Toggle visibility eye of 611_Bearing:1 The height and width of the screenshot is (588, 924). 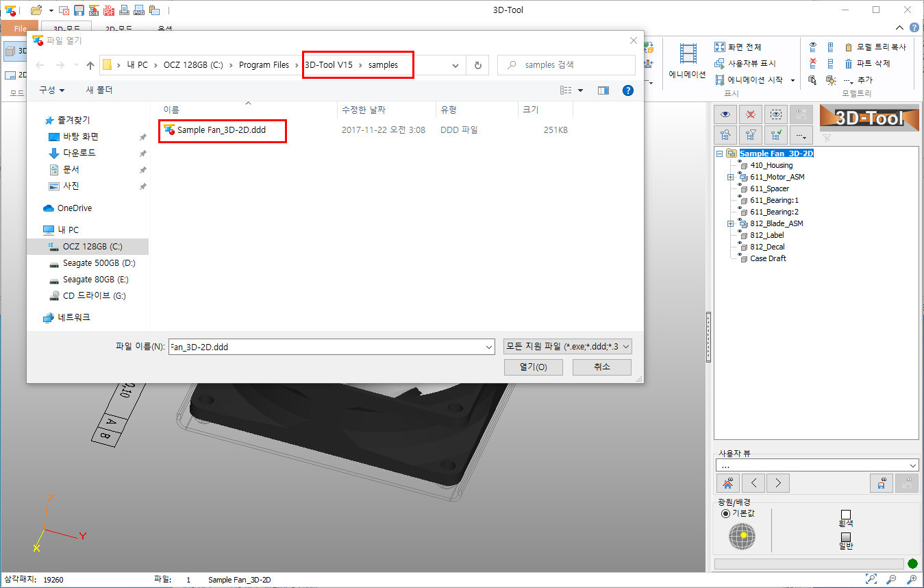tap(740, 197)
